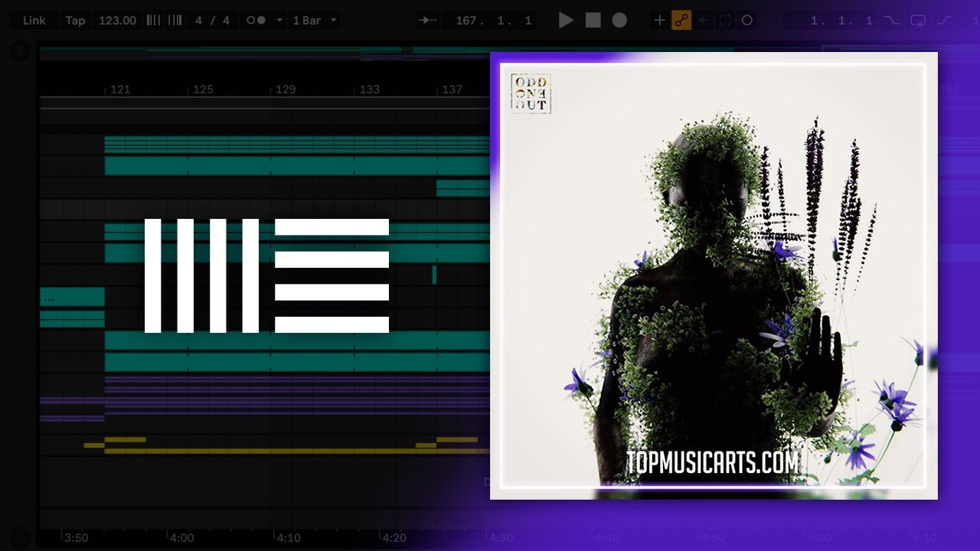Toggle MIDI Arrangement Overdub plus icon
This screenshot has width=980, height=551.
pos(659,21)
